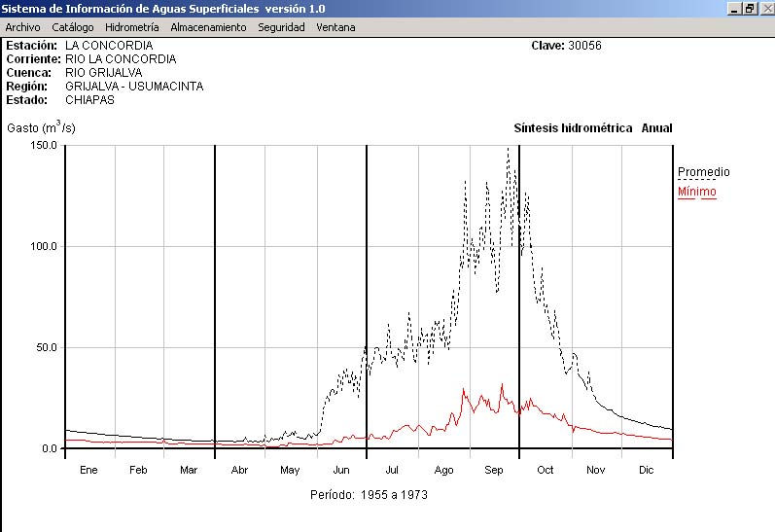Click the 150.0 value on Gasto axis

tap(45, 146)
